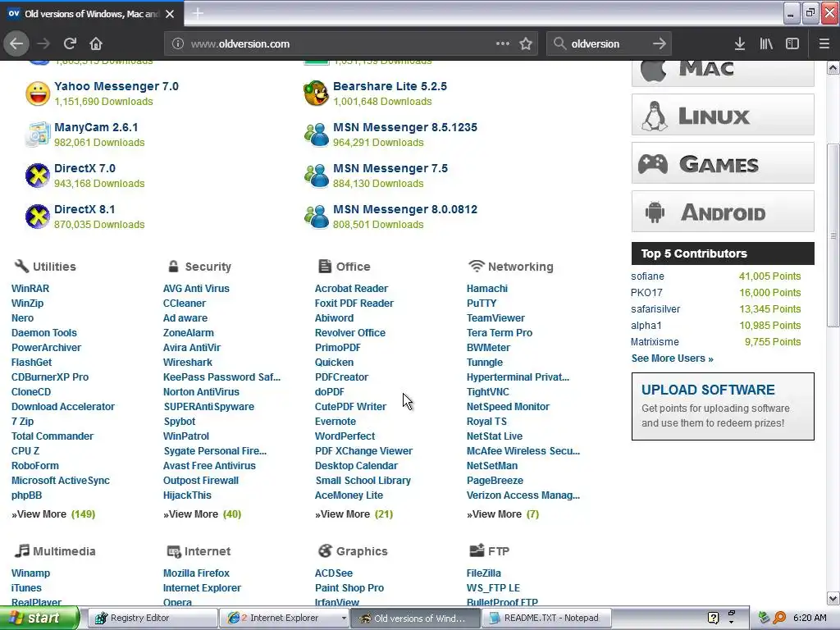This screenshot has height=630, width=840.
Task: Show site information for oldversion.com
Action: click(178, 44)
